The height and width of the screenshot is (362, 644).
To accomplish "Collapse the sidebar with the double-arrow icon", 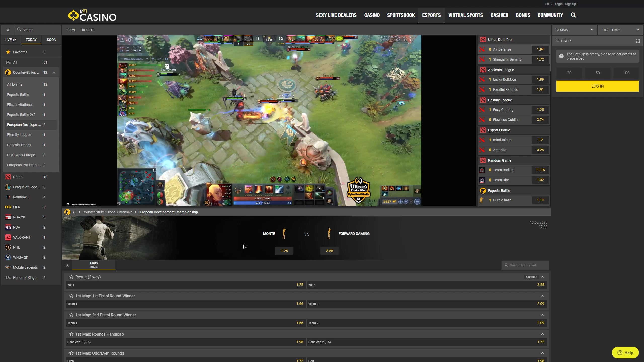I will click(x=8, y=30).
